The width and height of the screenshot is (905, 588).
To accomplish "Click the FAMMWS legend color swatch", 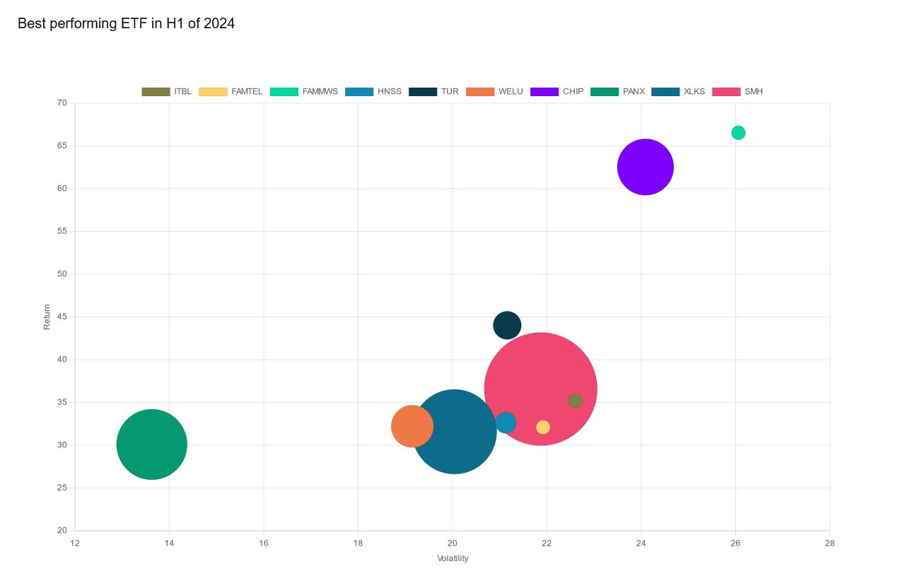I will point(284,92).
